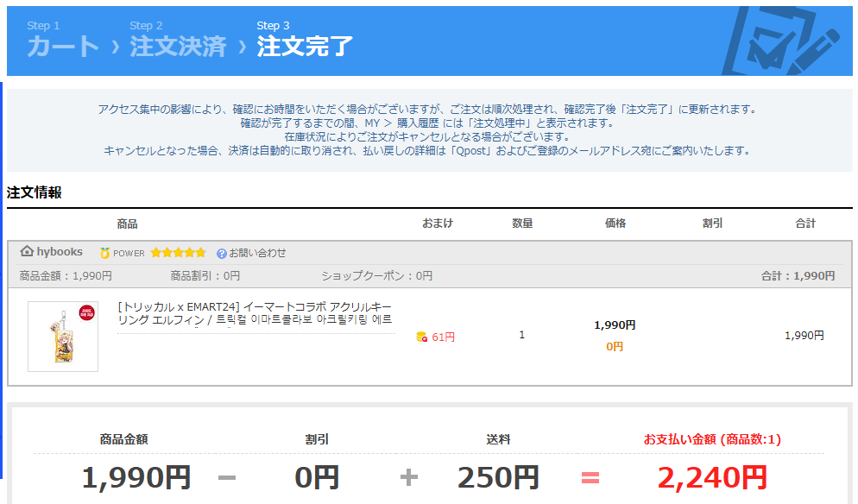The width and height of the screenshot is (858, 504).
Task: Click the five-star seller rating
Action: (x=178, y=253)
